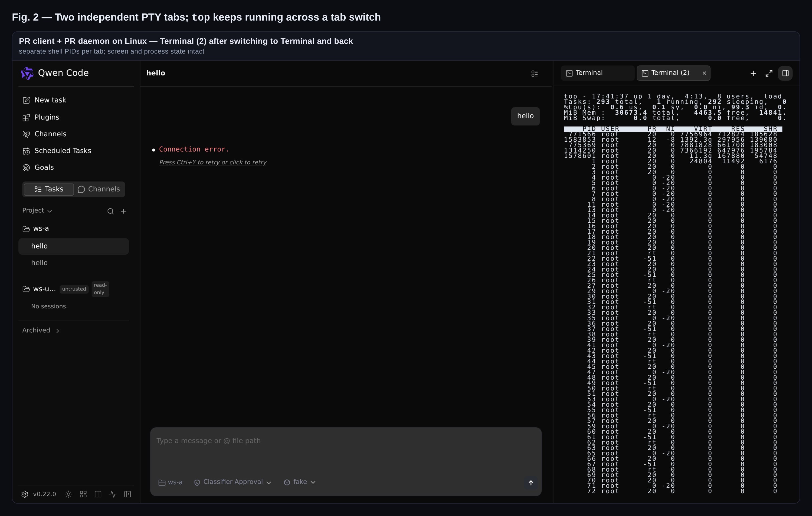Image resolution: width=812 pixels, height=516 pixels.
Task: Click the Qwen Code logo icon
Action: (27, 73)
